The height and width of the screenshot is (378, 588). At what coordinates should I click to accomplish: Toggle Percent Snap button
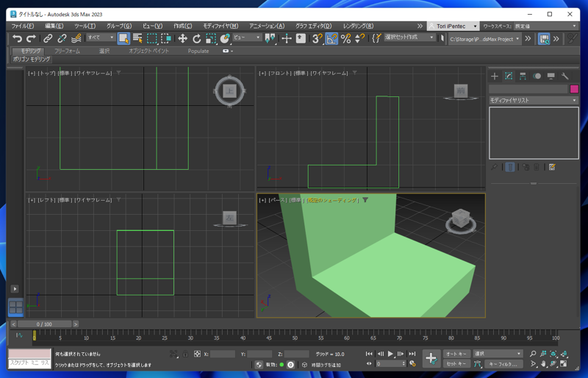[345, 38]
